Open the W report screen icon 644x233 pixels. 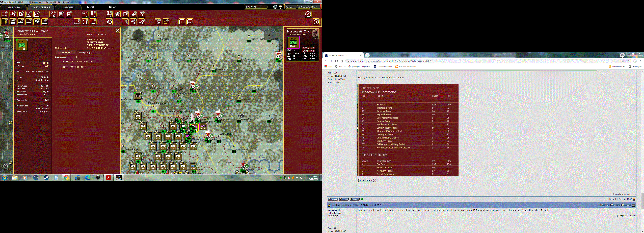(x=125, y=14)
